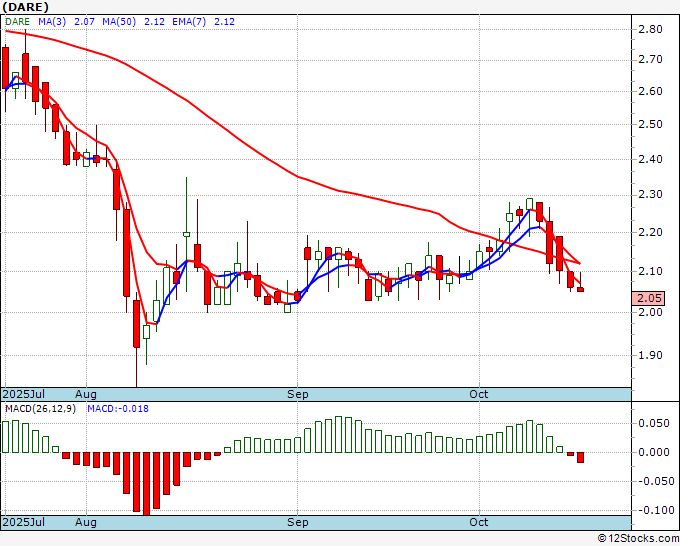The image size is (680, 546).
Task: Click the green candle peaking near 2.30 in October
Action: tap(530, 204)
